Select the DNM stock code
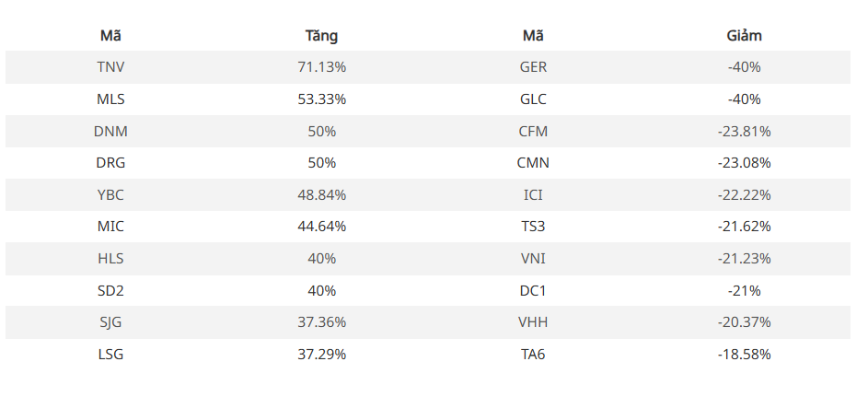The width and height of the screenshot is (868, 420). (x=110, y=131)
